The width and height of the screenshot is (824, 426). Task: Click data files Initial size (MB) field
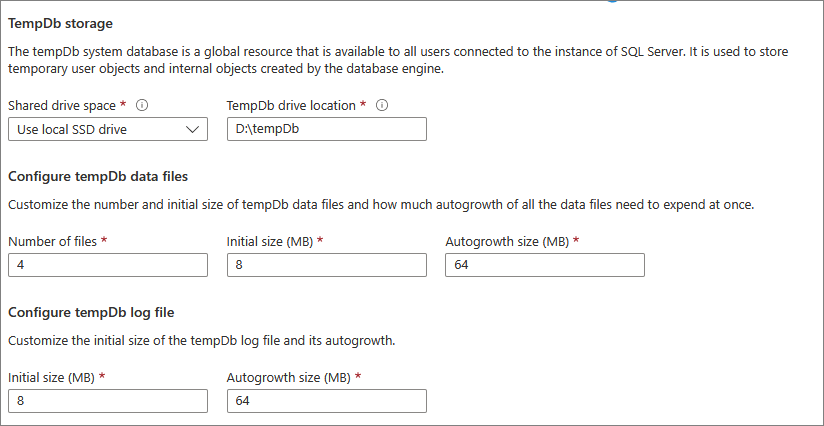[x=327, y=265]
